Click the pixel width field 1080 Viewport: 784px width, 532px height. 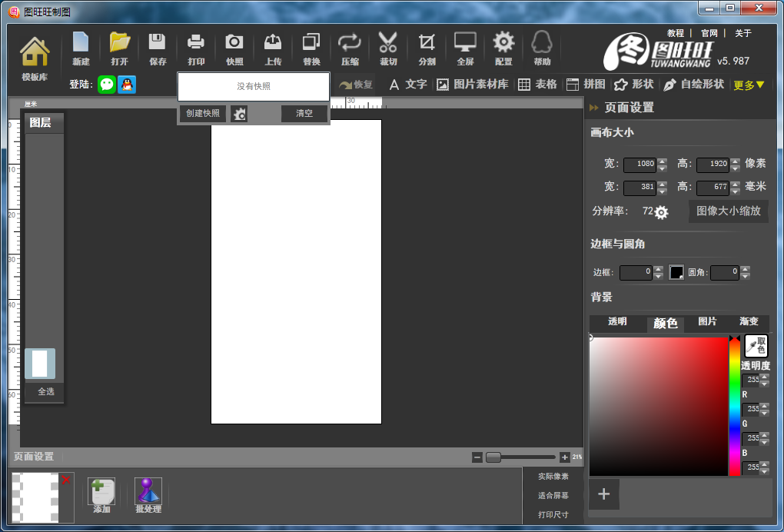(639, 164)
